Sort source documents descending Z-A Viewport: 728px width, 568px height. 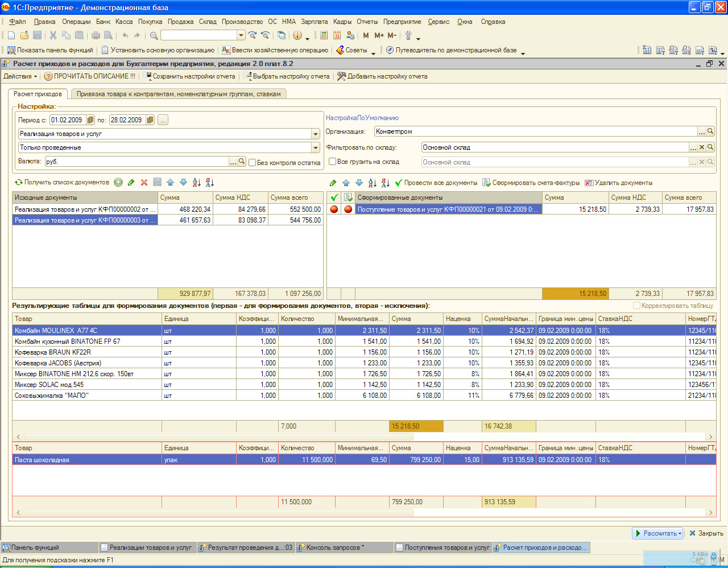tap(210, 182)
